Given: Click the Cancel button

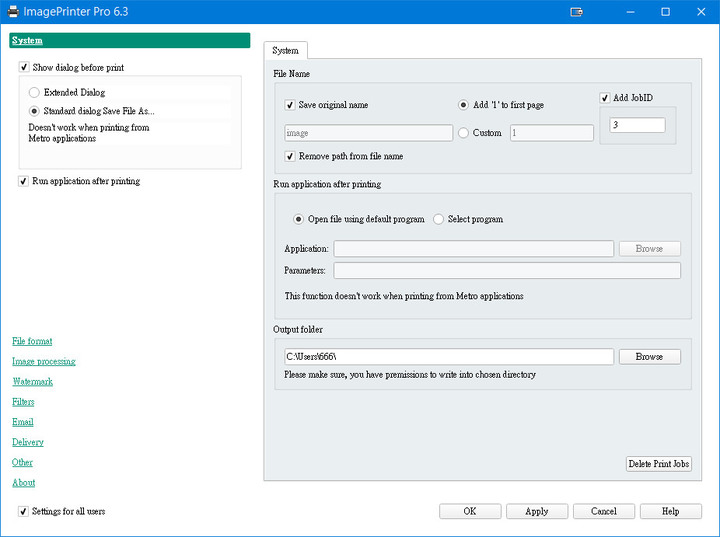Looking at the screenshot, I should click(x=604, y=511).
